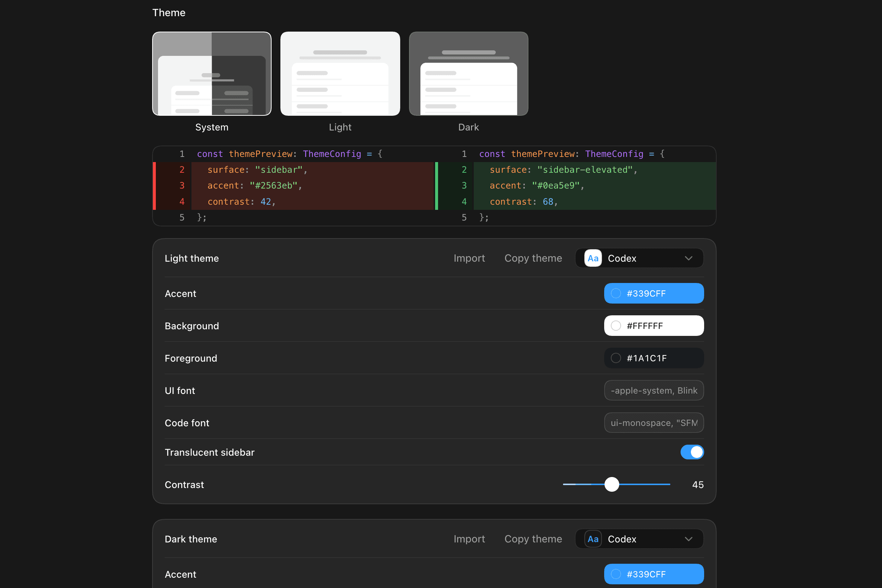
Task: Click the "Light theme" section heading
Action: click(x=191, y=258)
